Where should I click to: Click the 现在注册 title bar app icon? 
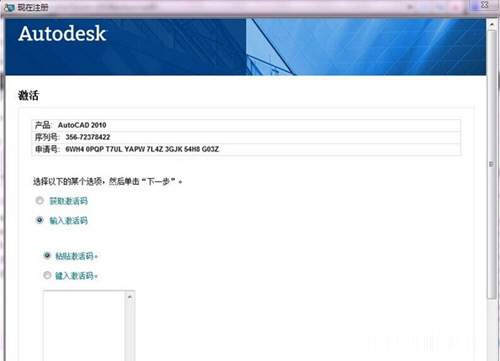9,7
